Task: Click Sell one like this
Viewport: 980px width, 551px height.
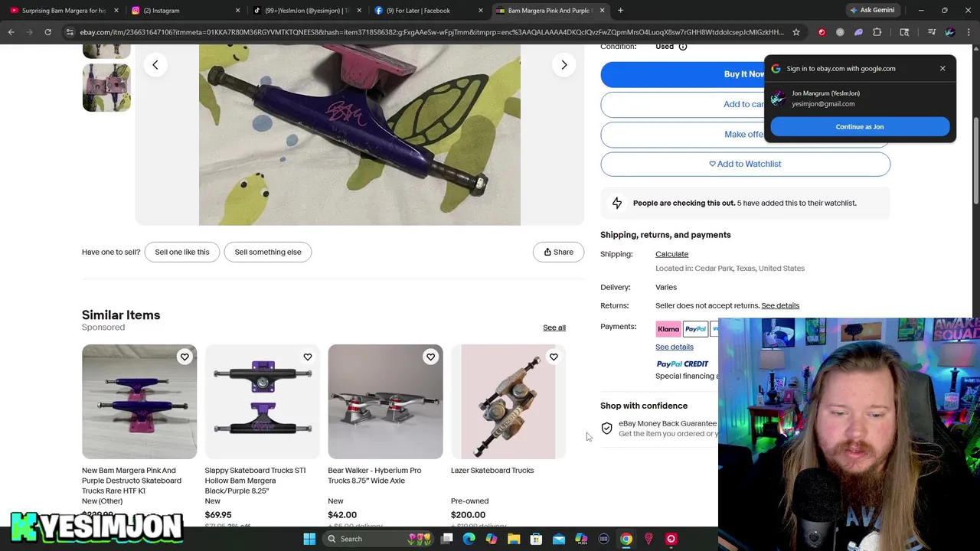Action: (182, 252)
